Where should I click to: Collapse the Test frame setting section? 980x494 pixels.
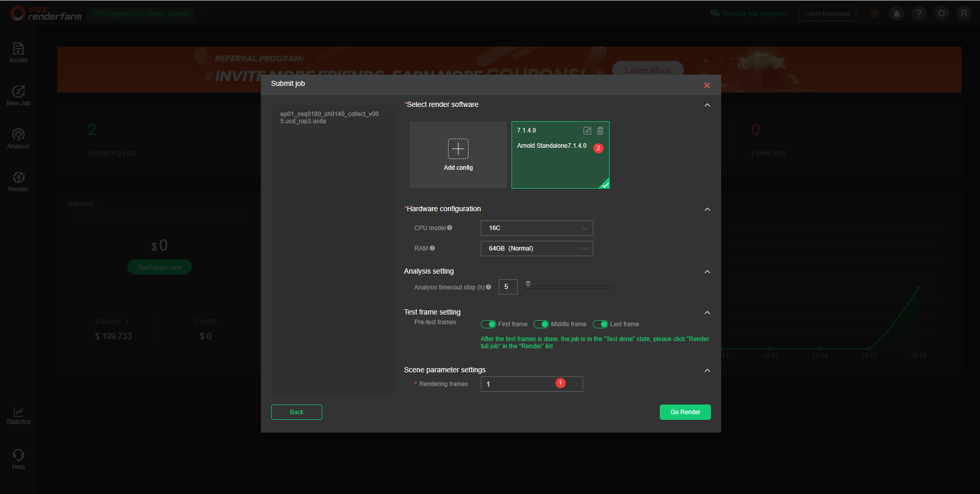tap(707, 312)
